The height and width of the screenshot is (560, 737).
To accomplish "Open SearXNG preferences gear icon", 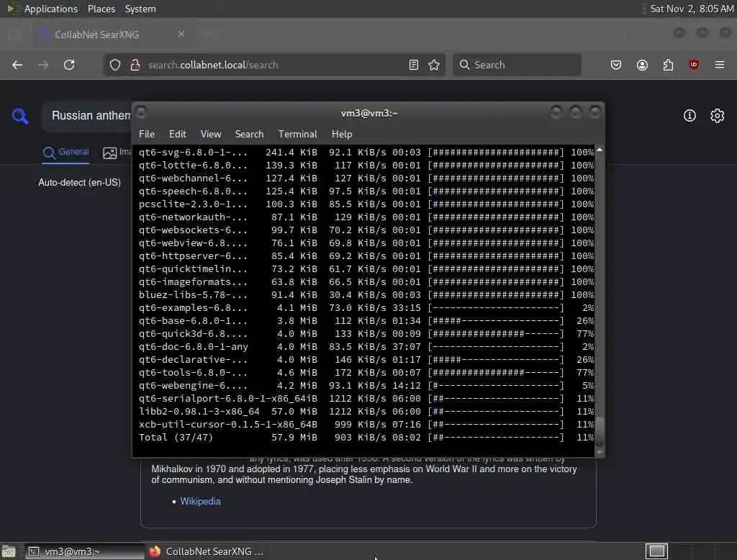I will (718, 116).
